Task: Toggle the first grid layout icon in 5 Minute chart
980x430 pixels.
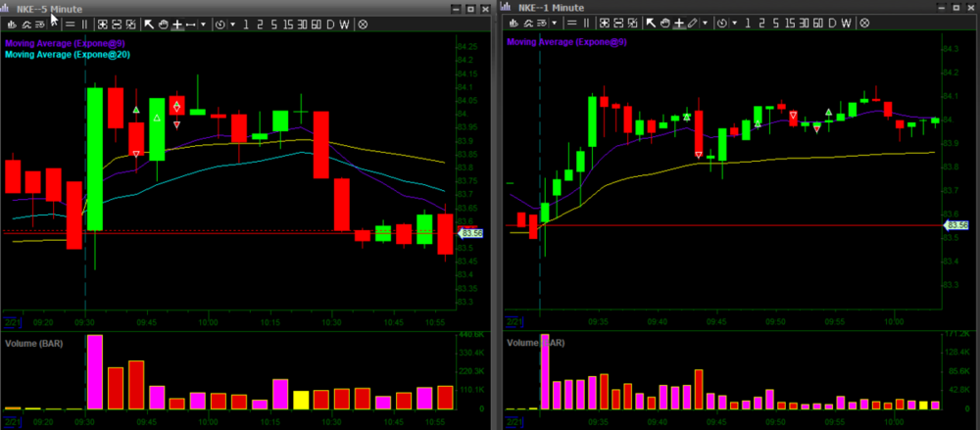Action: [x=101, y=24]
